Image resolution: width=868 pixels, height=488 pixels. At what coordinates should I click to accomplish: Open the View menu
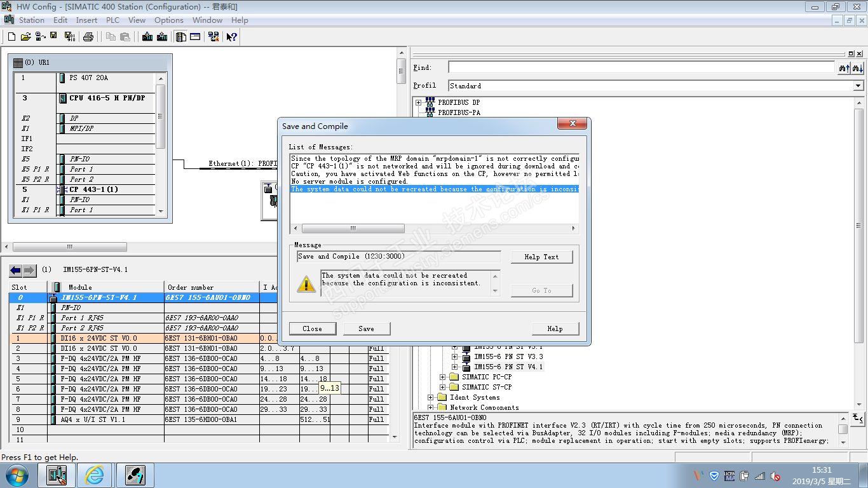pyautogui.click(x=137, y=20)
